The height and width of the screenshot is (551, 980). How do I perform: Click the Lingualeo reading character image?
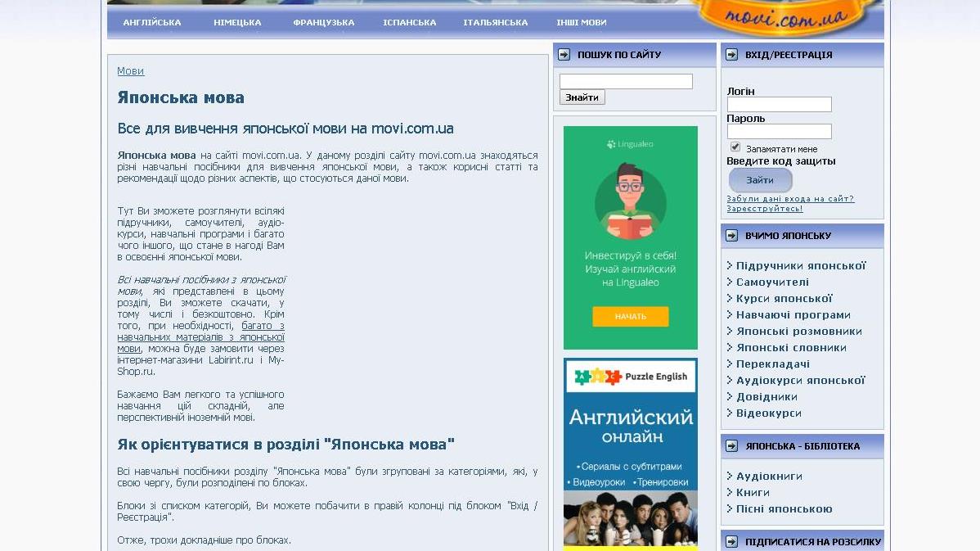tap(630, 201)
